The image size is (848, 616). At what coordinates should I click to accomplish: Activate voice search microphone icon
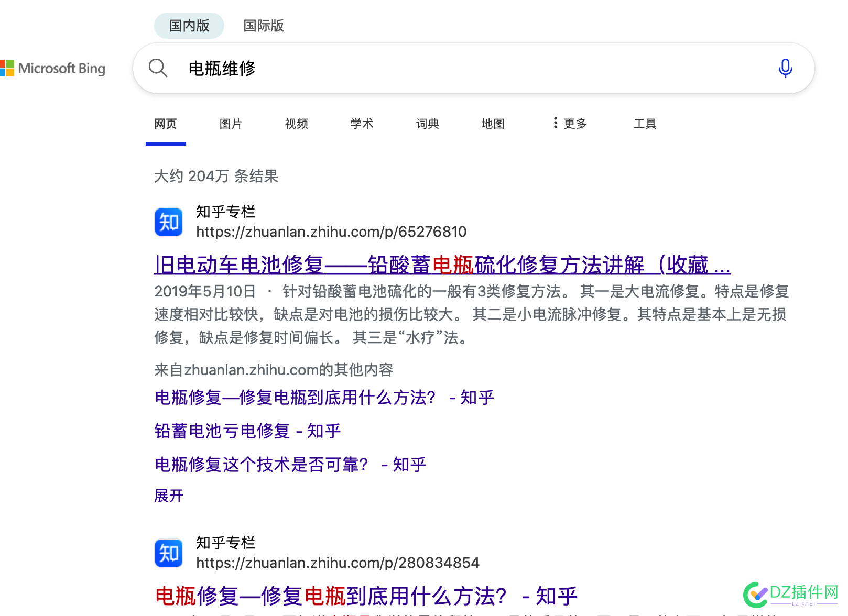pyautogui.click(x=785, y=68)
